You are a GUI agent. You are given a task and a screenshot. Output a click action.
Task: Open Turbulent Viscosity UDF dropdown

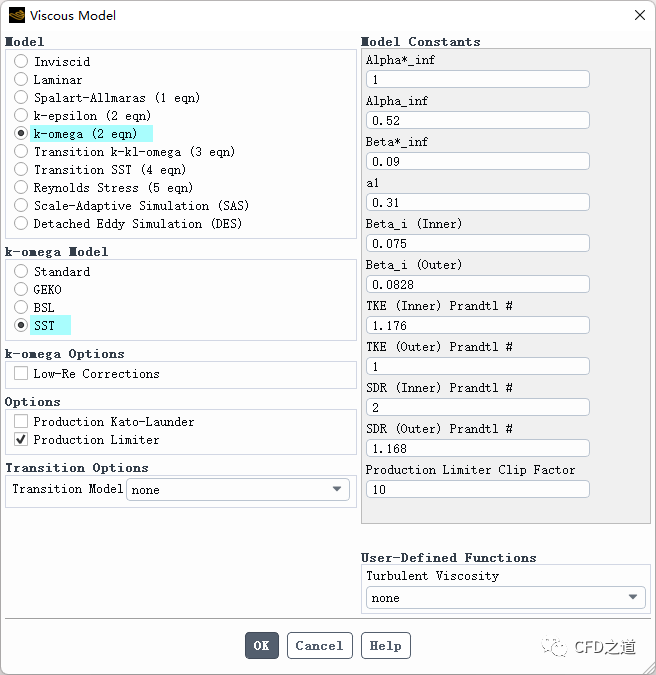pos(505,598)
